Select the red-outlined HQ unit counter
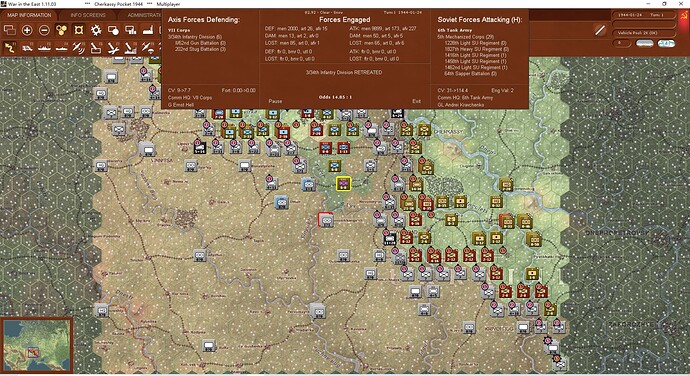The image size is (690, 376). click(326, 220)
